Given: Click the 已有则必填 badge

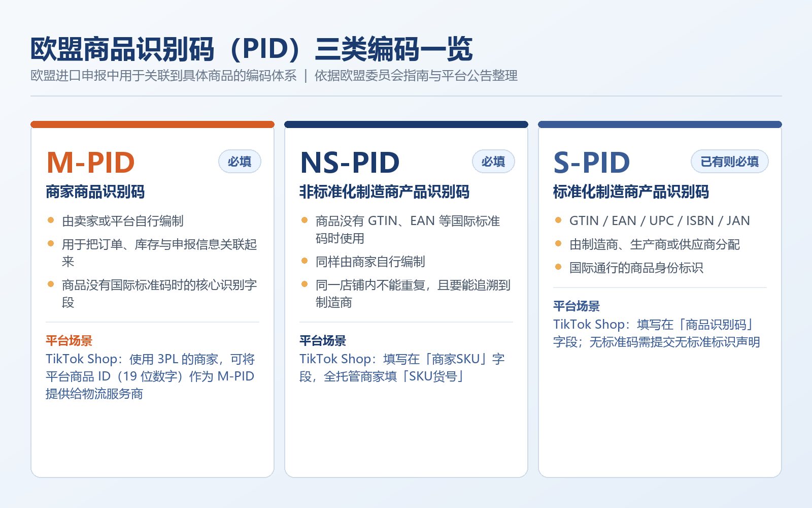Looking at the screenshot, I should (730, 162).
